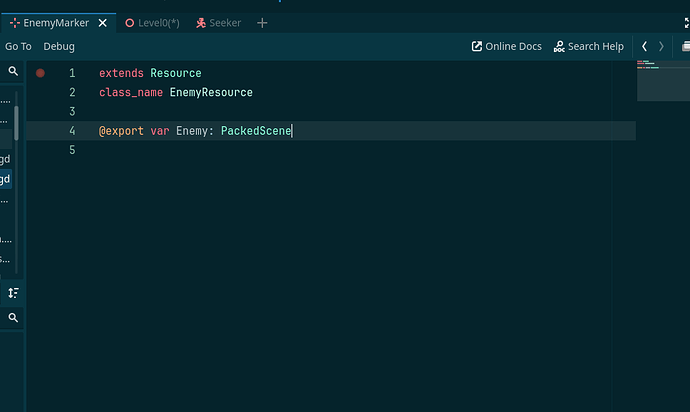Click the Search Help button
Image resolution: width=690 pixels, height=412 pixels.
(x=589, y=46)
